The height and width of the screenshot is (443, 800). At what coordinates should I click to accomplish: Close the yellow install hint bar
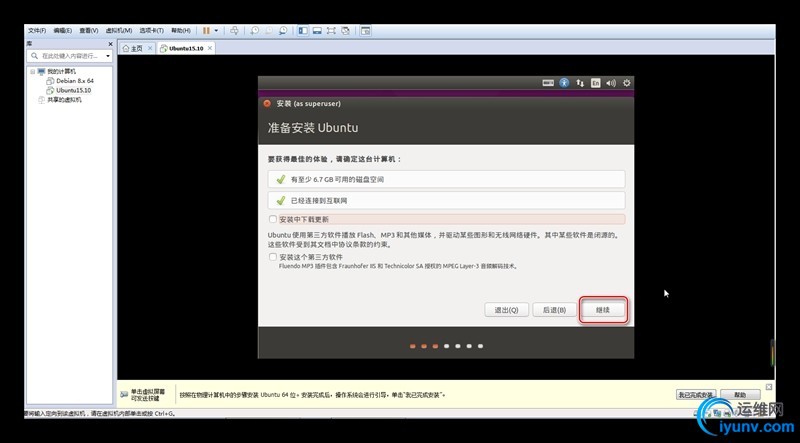click(768, 387)
